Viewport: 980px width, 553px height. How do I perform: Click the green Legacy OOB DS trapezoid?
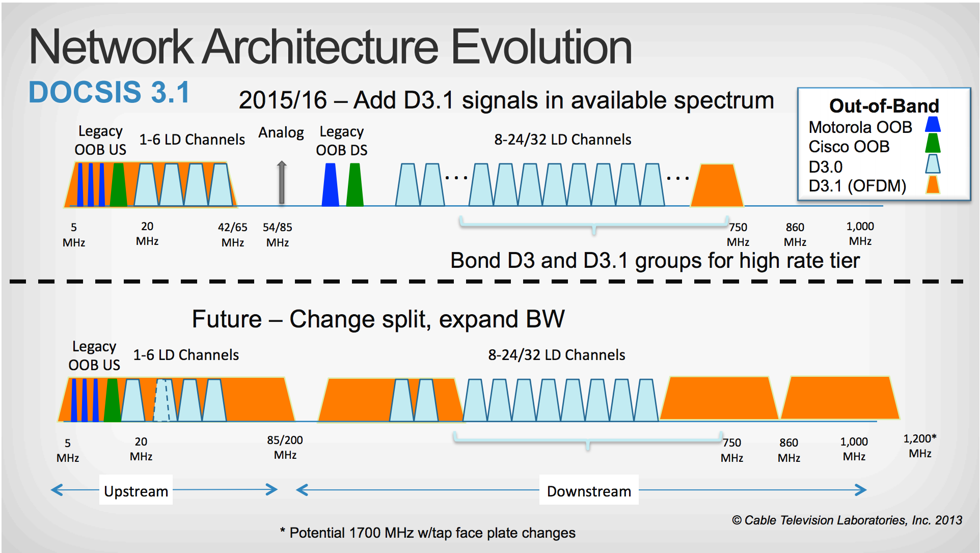click(x=355, y=185)
